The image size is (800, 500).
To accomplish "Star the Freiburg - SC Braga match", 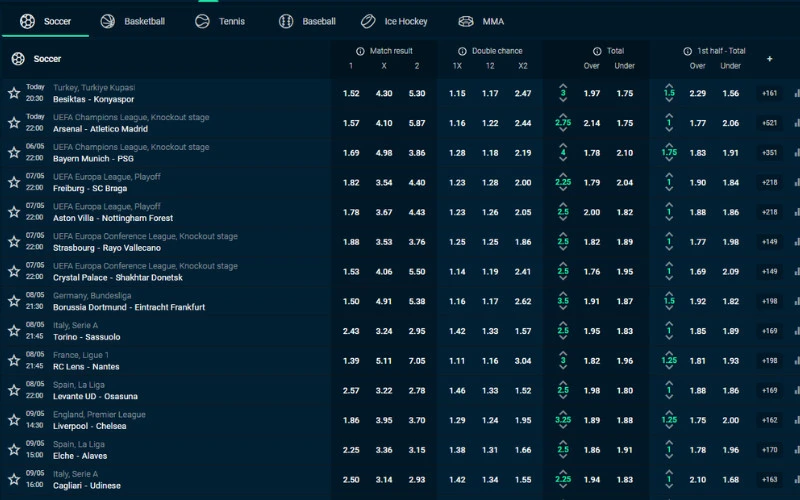I will pos(14,182).
